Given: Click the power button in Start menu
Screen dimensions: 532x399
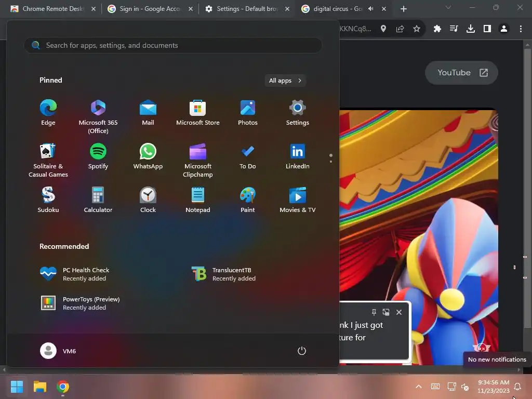Looking at the screenshot, I should (302, 351).
